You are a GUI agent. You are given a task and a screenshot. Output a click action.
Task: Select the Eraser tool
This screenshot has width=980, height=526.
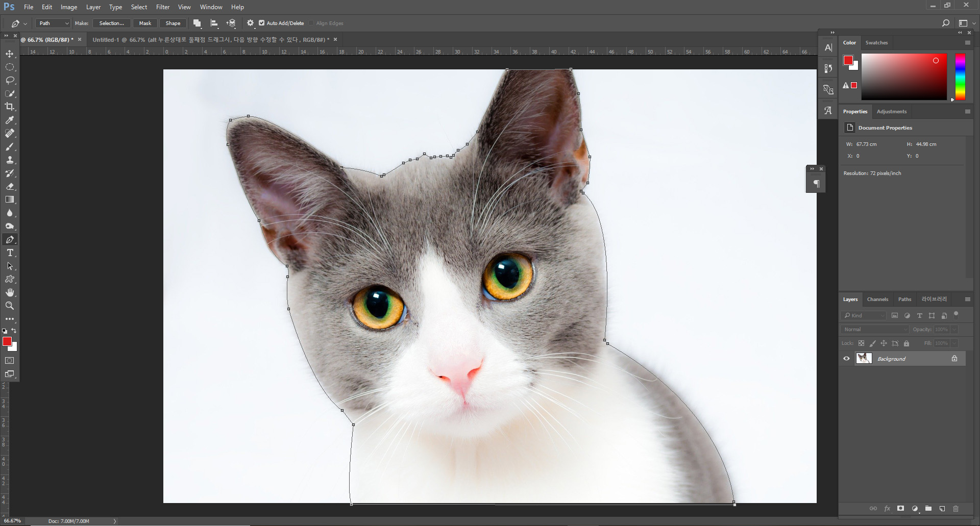pos(10,186)
